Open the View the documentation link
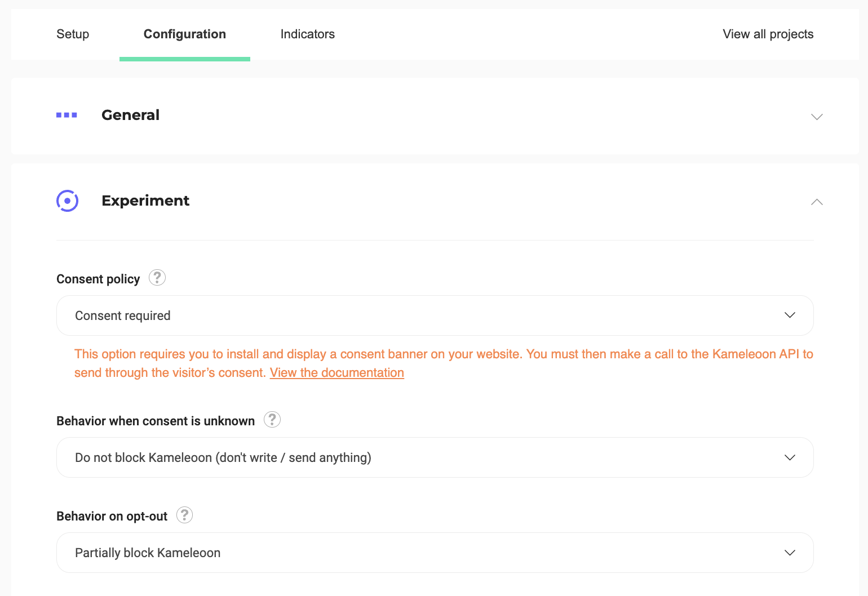Screen dimensions: 868x596 coord(336,373)
